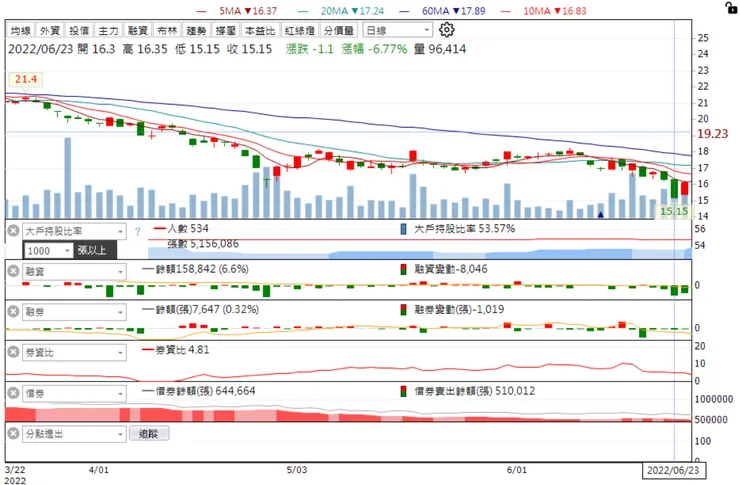The width and height of the screenshot is (740, 485).
Task: Open chart settings gear icon
Action: tap(446, 30)
